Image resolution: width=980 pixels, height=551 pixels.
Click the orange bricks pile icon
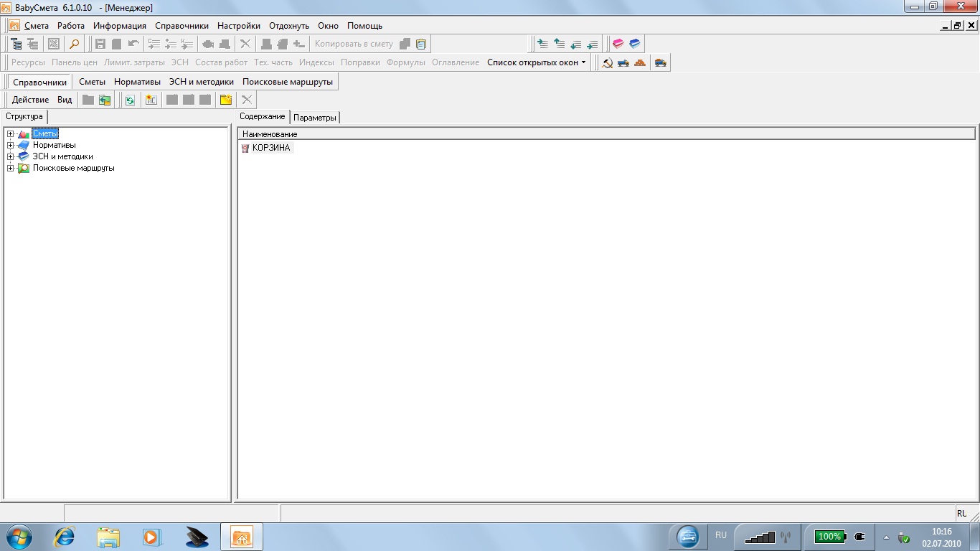(640, 62)
